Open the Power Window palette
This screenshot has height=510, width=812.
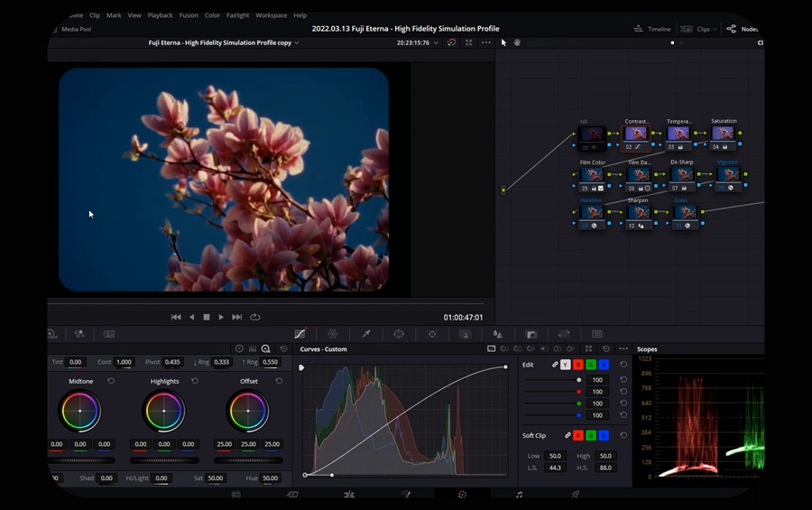pyautogui.click(x=399, y=334)
